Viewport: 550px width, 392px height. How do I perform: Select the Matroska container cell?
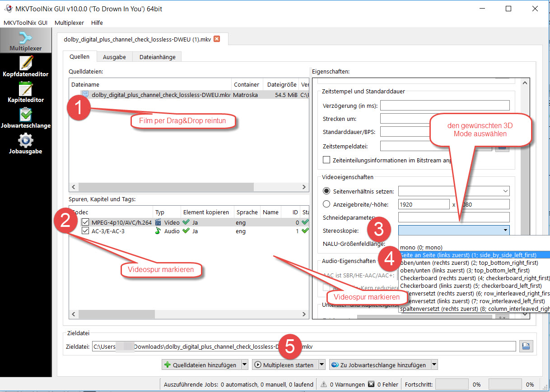pos(247,95)
